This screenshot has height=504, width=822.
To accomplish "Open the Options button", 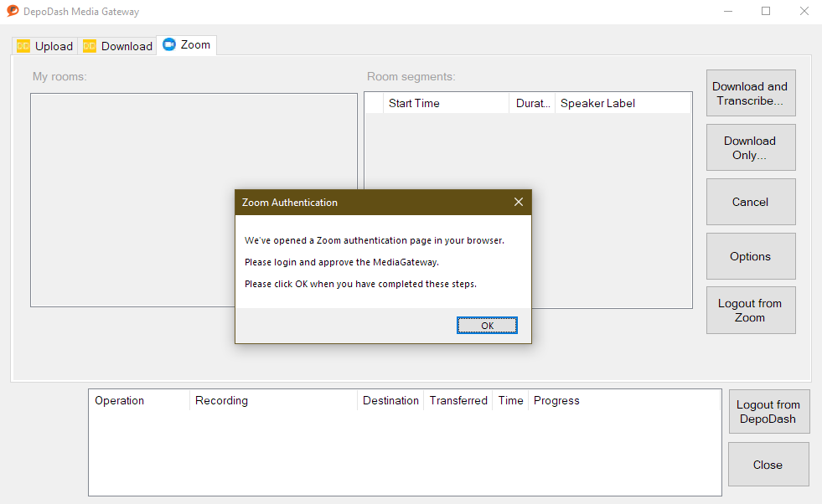I will point(751,256).
